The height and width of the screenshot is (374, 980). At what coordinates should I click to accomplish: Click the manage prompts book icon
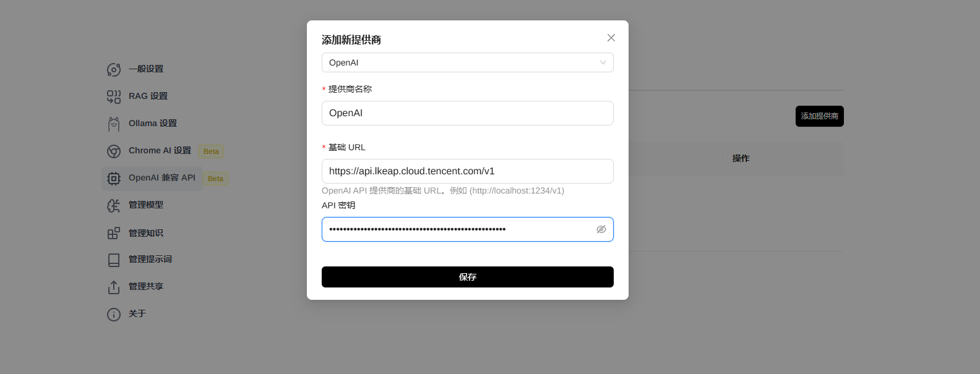(114, 260)
